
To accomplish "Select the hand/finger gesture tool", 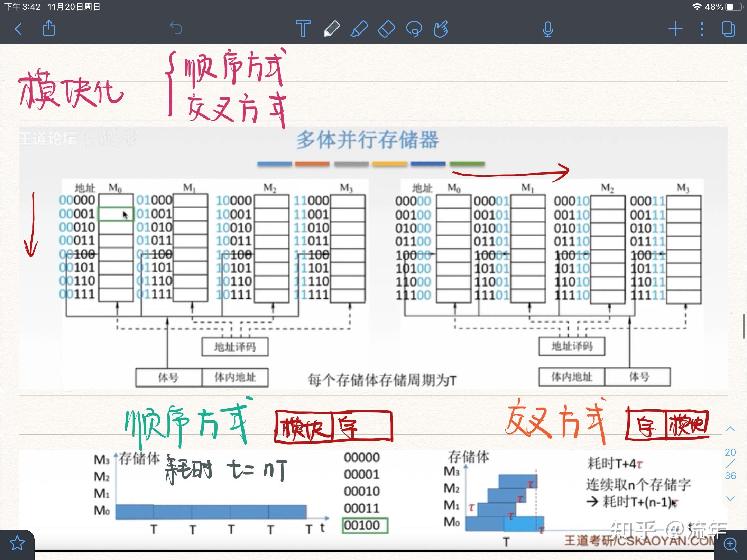I will [x=441, y=29].
